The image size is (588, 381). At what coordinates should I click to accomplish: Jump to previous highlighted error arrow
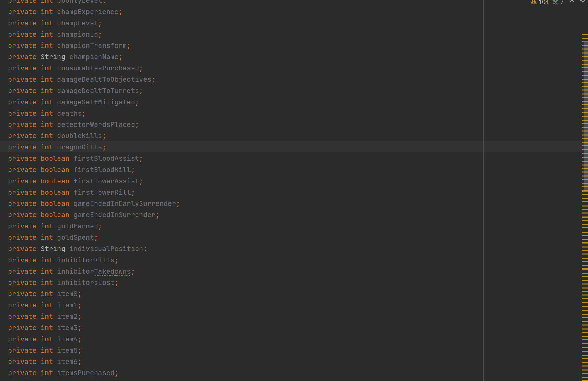tap(572, 2)
